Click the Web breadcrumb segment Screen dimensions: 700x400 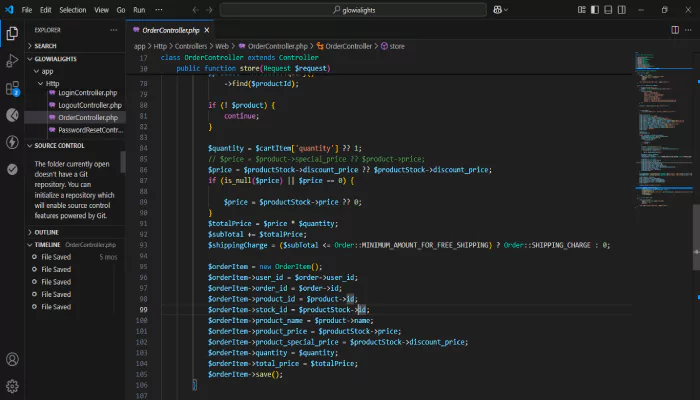click(222, 46)
